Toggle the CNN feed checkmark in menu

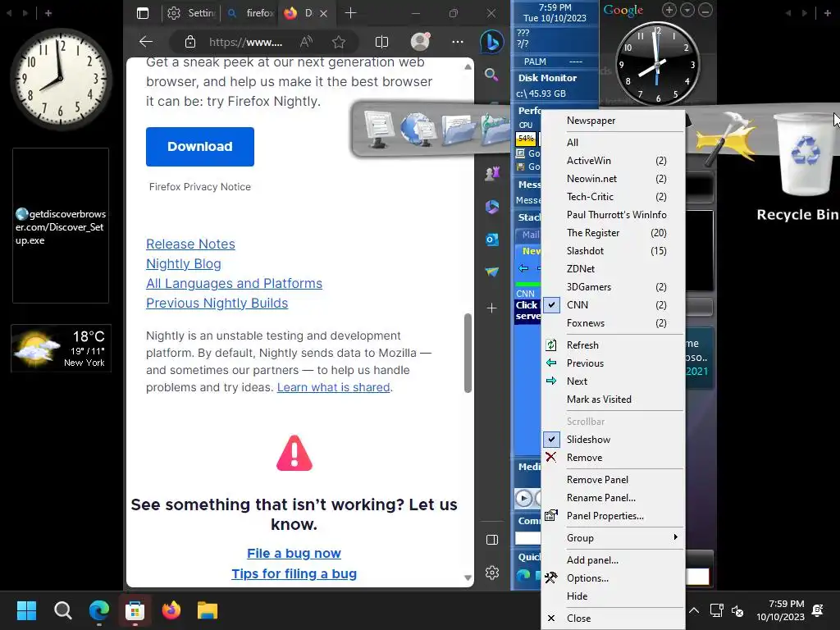click(552, 305)
